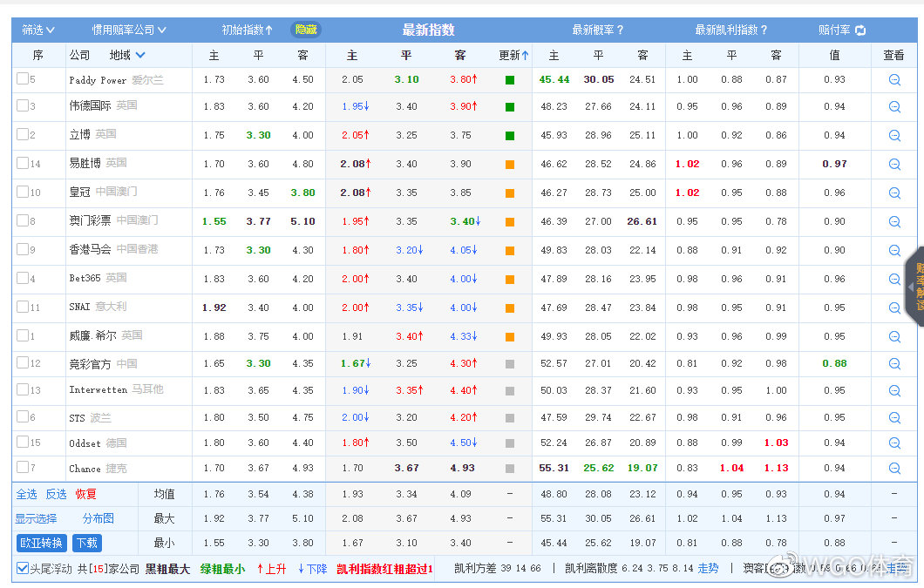Open magnifier for 竞彩官方 row

click(894, 364)
